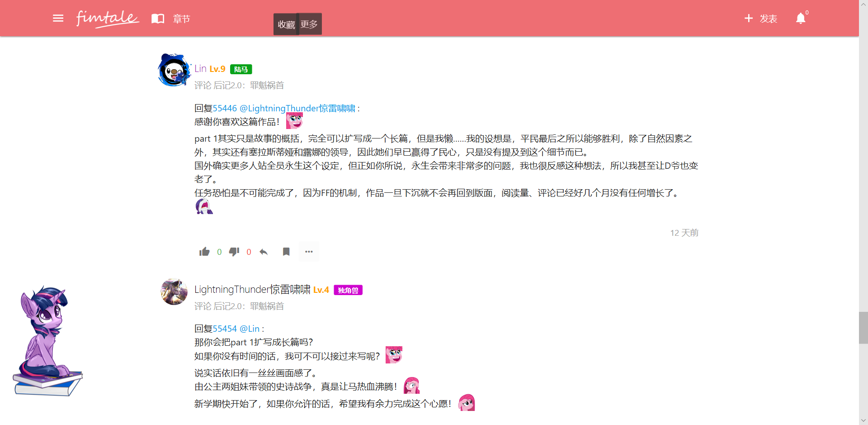This screenshot has height=425, width=868.
Task: Click the 收藏 button in the header
Action: click(286, 24)
